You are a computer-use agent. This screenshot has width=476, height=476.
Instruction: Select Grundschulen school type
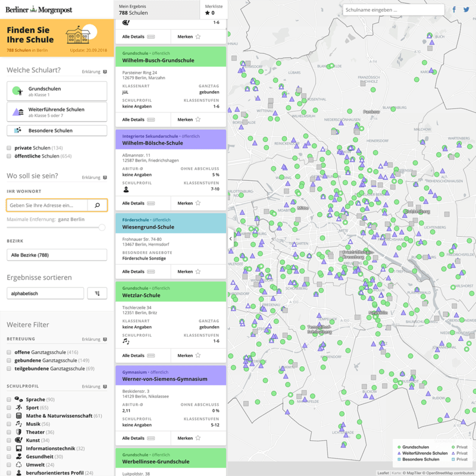(57, 92)
